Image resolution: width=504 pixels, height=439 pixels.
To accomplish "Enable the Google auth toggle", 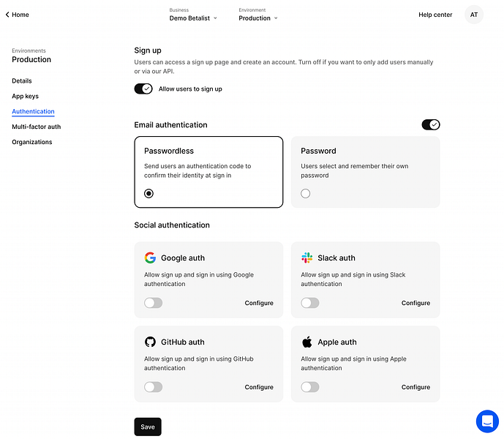I will 154,303.
